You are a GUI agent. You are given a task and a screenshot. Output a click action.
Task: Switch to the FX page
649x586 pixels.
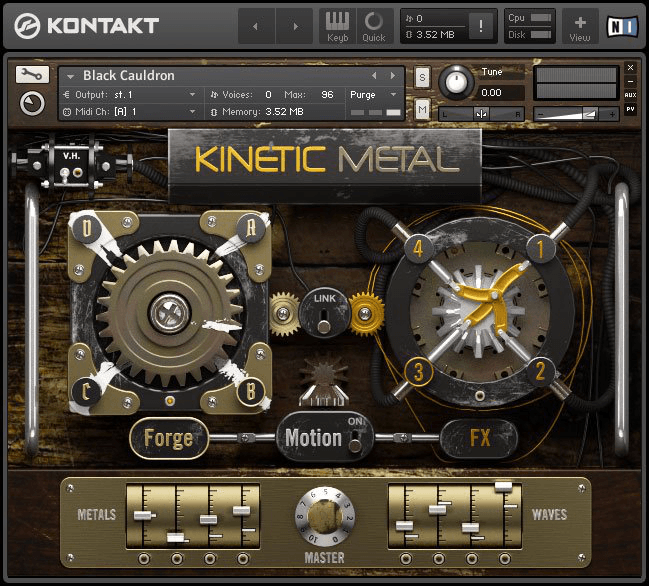coord(479,437)
